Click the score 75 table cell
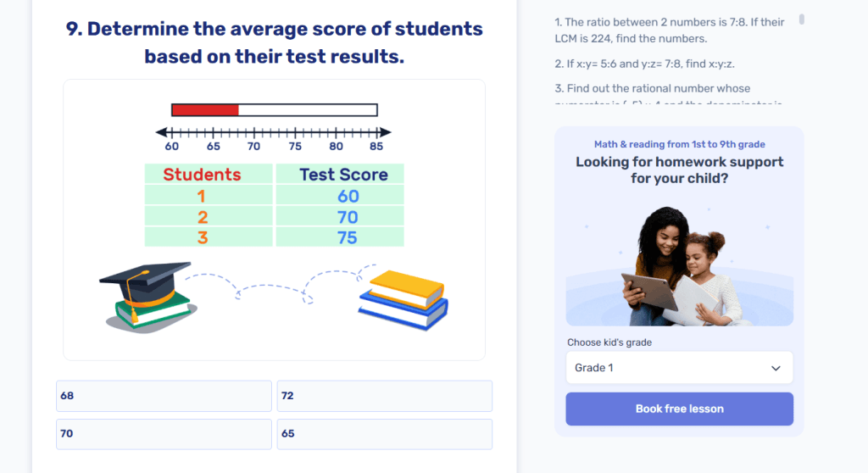 tap(347, 238)
